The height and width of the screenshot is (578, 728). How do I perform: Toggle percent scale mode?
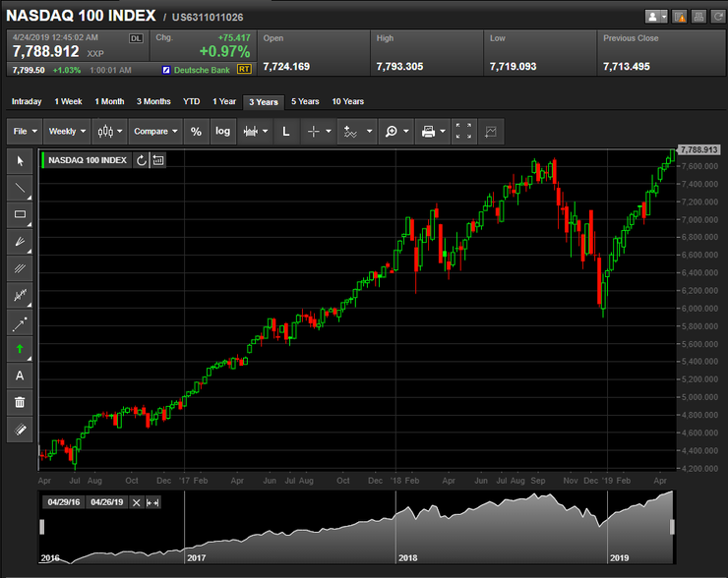pyautogui.click(x=196, y=132)
